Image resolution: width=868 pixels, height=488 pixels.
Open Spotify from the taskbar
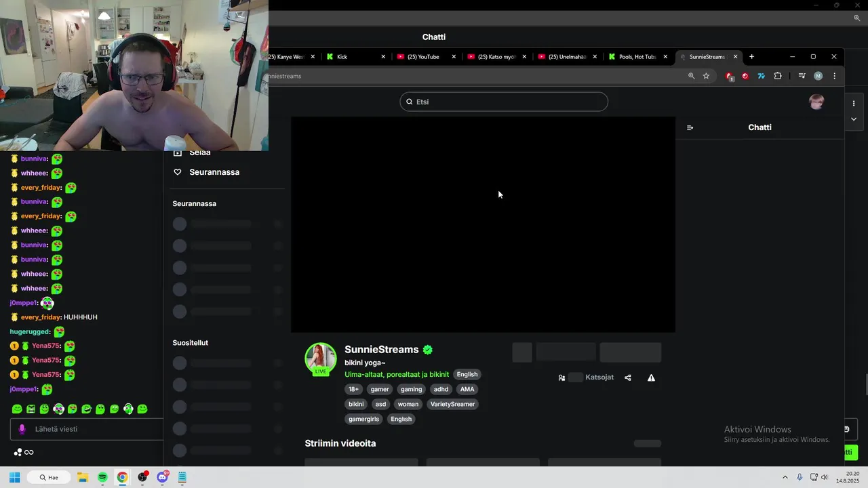[102, 477]
